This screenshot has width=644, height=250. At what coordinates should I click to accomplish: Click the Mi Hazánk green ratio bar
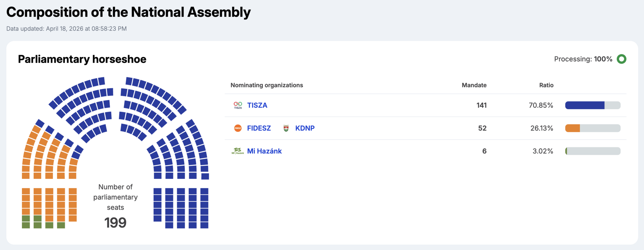pyautogui.click(x=566, y=151)
